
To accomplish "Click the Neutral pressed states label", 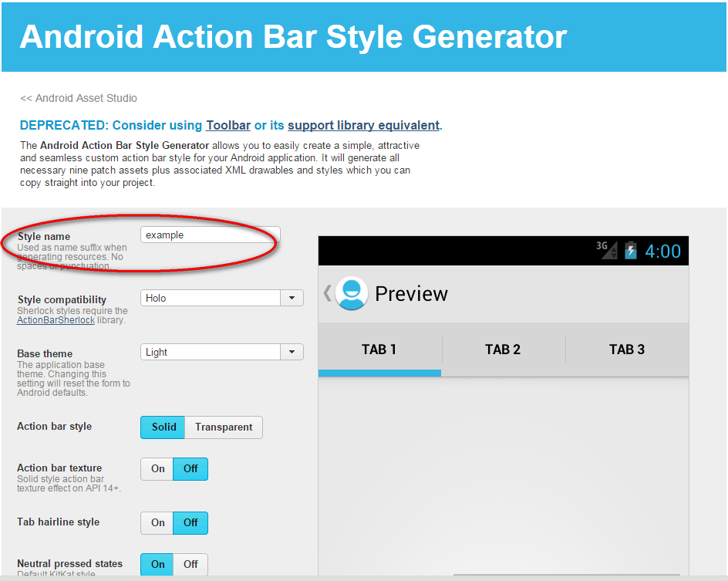I will tap(69, 564).
